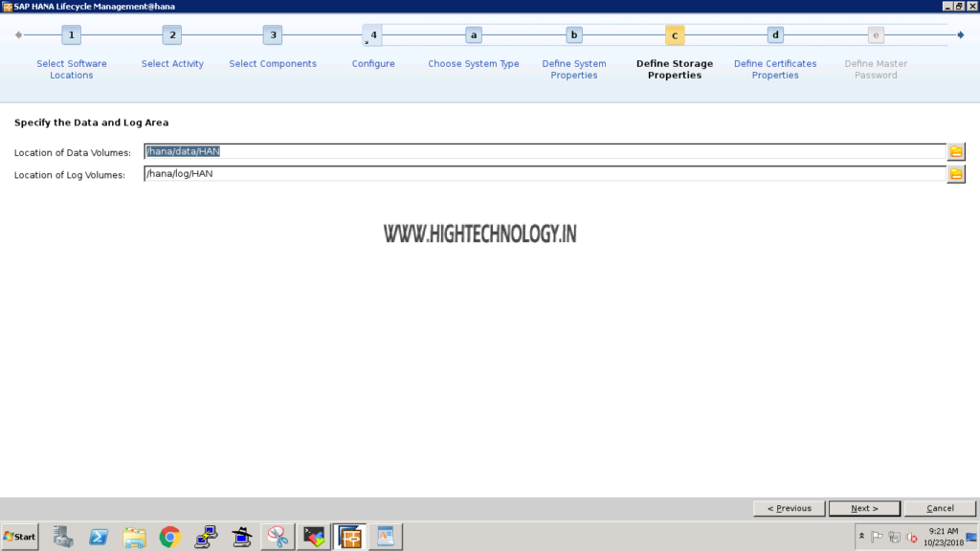Collapse step 4 Configure sub-steps
980x552 pixels.
click(372, 35)
